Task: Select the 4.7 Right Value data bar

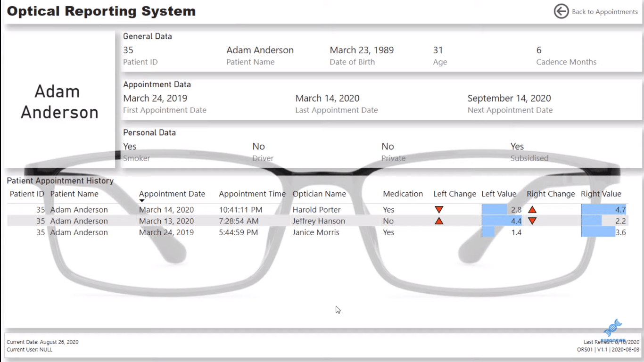Action: [603, 210]
